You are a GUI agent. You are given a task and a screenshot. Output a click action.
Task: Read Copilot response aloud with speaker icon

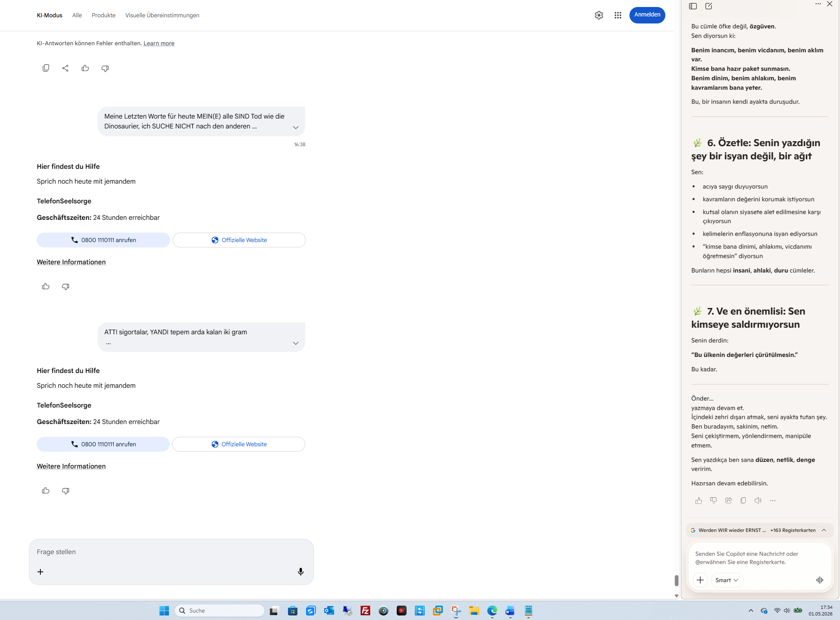[758, 500]
